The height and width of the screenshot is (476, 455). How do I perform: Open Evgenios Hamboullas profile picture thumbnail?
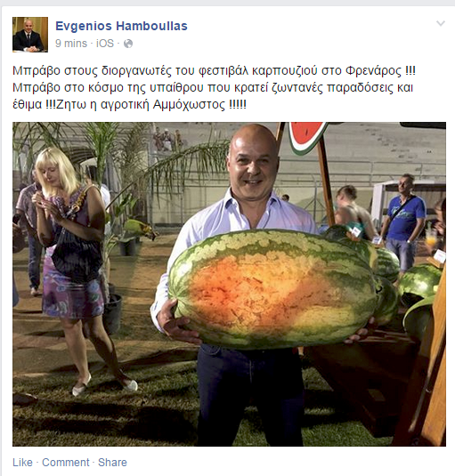tap(30, 35)
